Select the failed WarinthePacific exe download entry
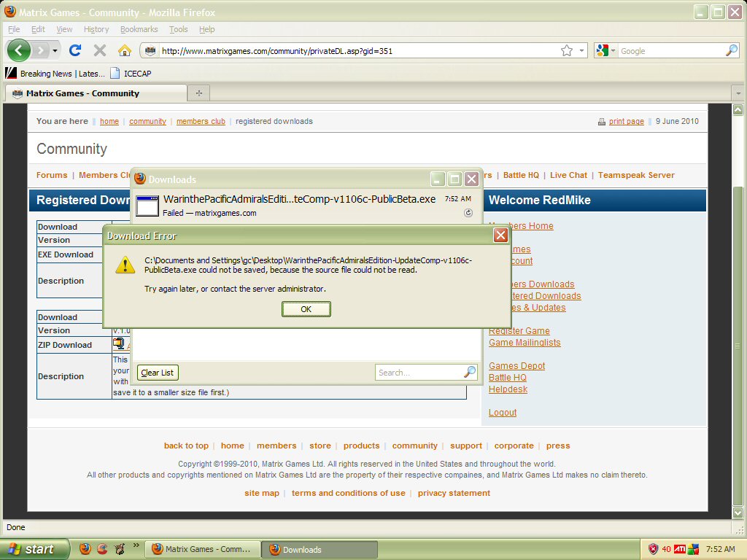Viewport: 747px width, 560px height. click(306, 206)
